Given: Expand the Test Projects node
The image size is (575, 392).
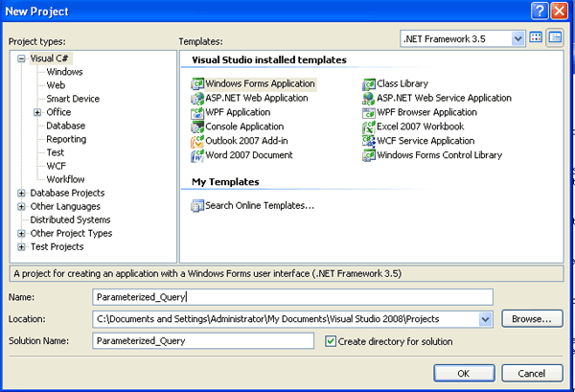Looking at the screenshot, I should pos(21,247).
